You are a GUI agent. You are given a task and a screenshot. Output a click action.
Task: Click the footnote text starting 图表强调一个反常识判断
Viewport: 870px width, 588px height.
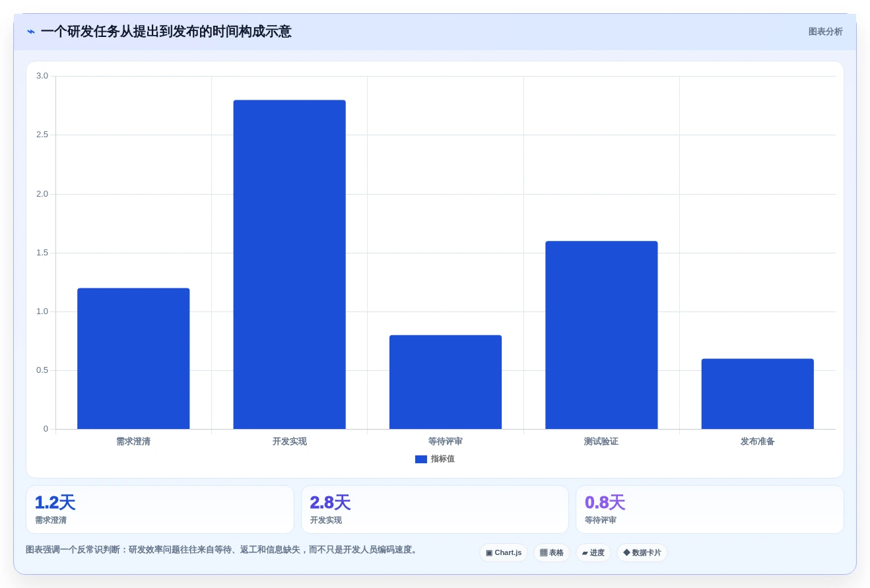223,550
